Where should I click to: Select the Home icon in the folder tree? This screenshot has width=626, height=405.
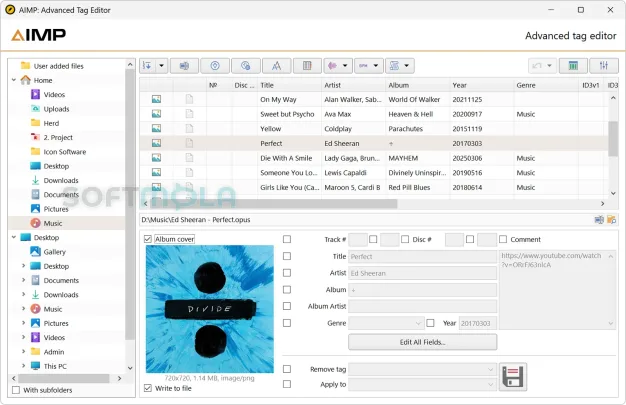(26, 80)
